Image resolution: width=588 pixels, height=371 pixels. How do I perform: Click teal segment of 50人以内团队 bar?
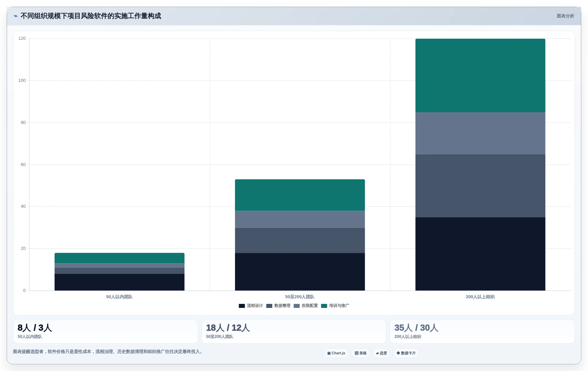coord(119,258)
